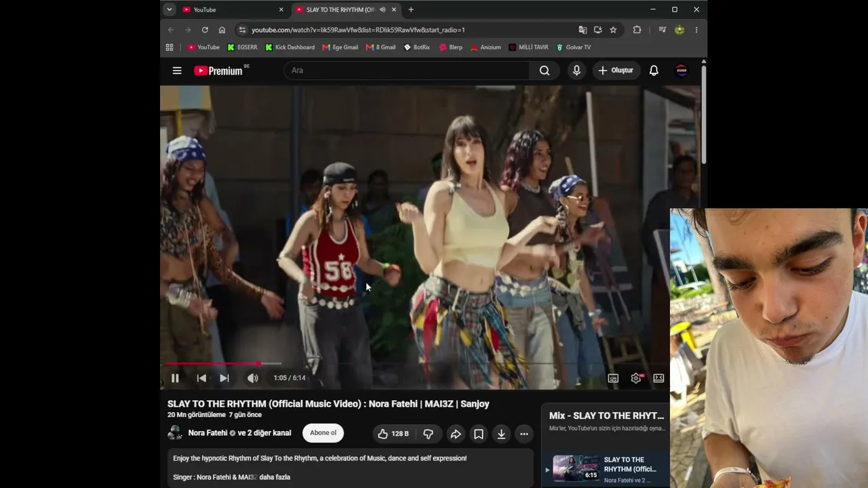Bookmark this page with star

point(613,30)
